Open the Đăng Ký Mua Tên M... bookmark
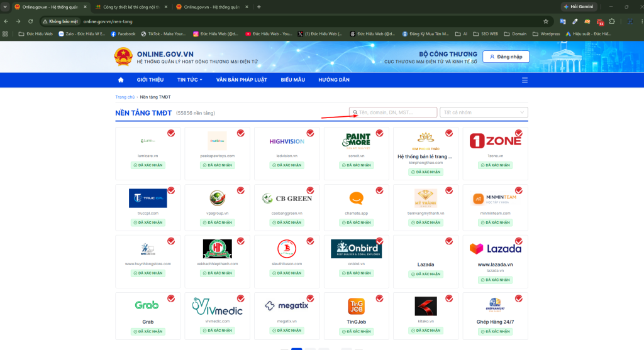The height and width of the screenshot is (350, 644). tap(426, 34)
